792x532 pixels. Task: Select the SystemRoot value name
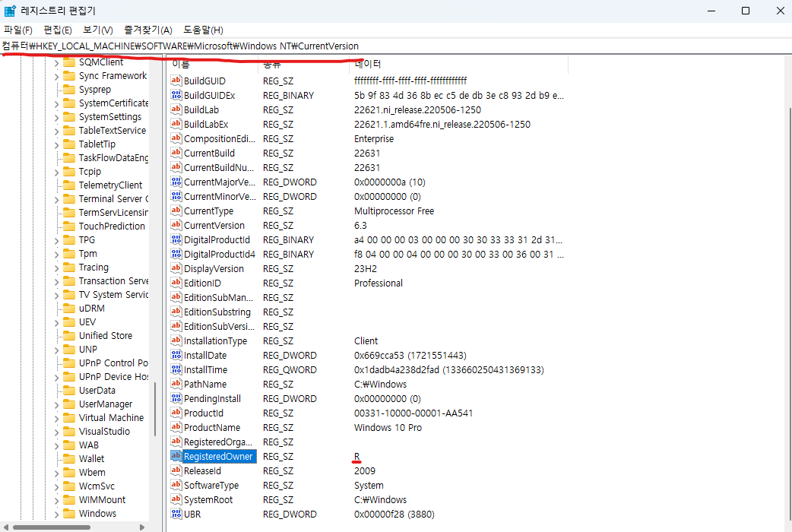(x=208, y=499)
